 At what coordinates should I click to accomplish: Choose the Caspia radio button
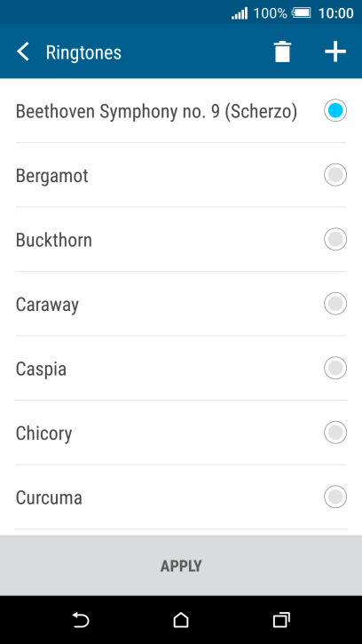pos(335,368)
